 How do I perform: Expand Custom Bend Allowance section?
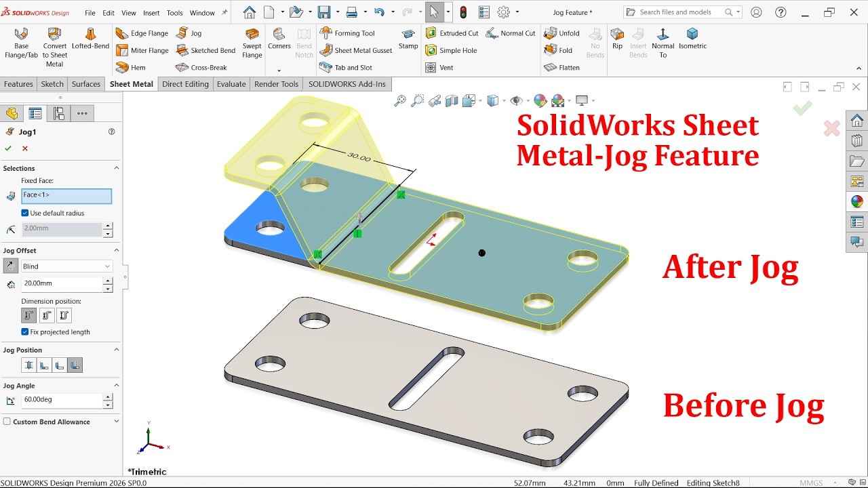tap(116, 422)
